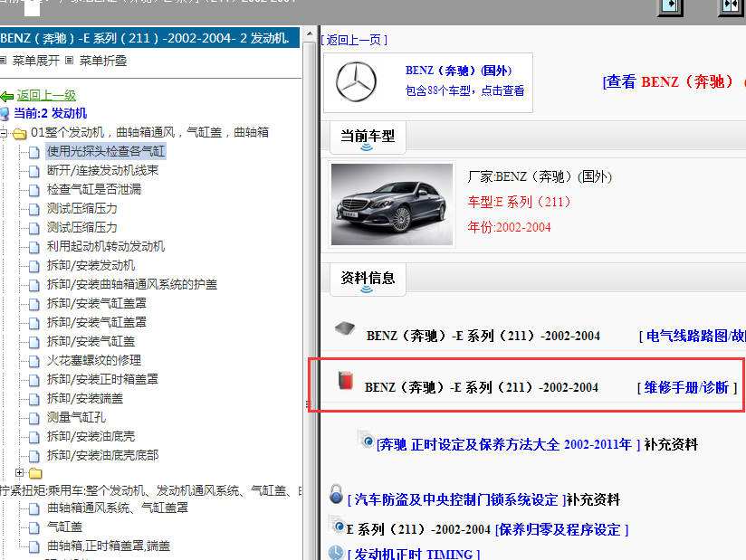Open 曲轴箱通风系统、气缸盖罩 tree item
The image size is (746, 560).
[x=118, y=508]
